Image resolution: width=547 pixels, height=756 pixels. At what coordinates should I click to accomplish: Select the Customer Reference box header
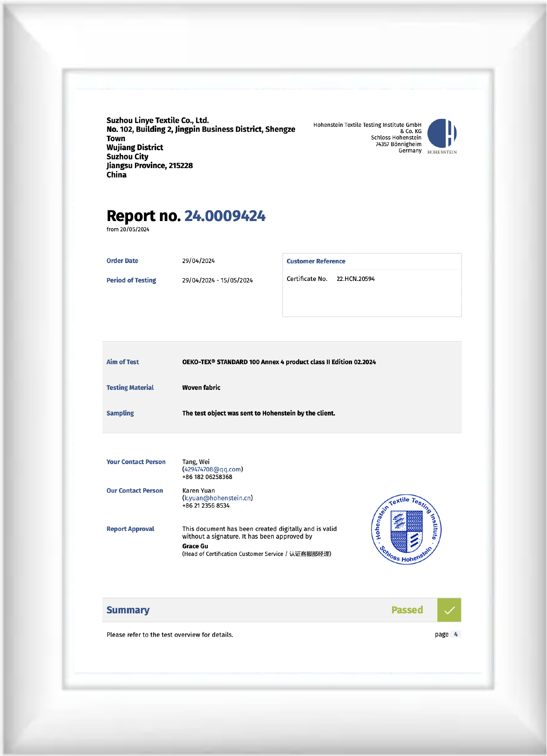click(316, 261)
